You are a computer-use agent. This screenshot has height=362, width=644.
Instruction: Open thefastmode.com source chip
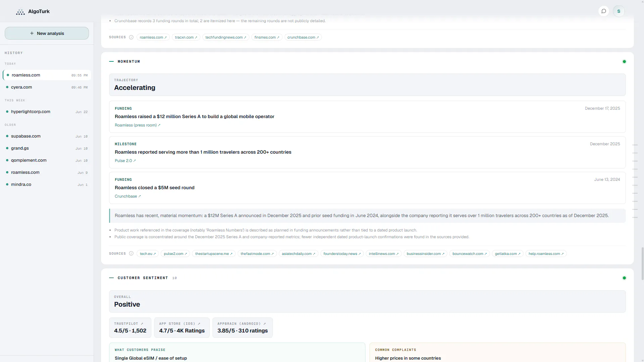pos(257,254)
